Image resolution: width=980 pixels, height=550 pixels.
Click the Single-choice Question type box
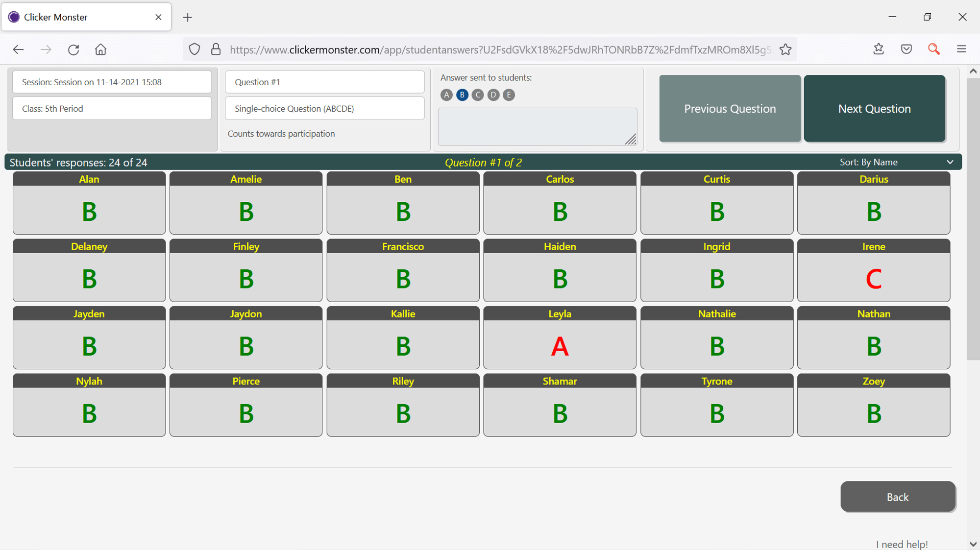(x=324, y=108)
